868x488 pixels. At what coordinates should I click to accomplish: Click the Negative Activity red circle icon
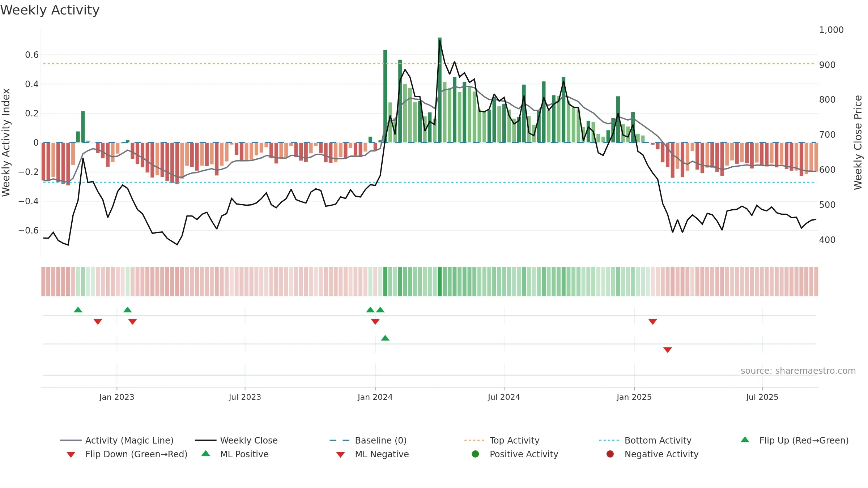click(x=610, y=454)
